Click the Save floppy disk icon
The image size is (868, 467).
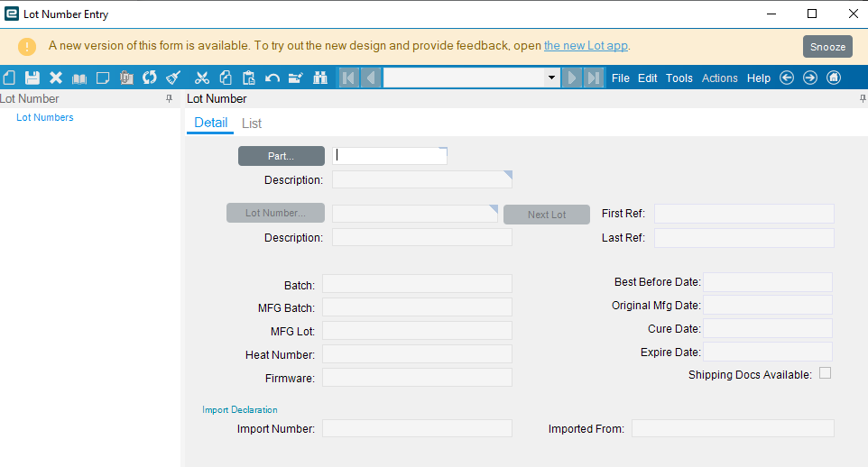(x=32, y=78)
